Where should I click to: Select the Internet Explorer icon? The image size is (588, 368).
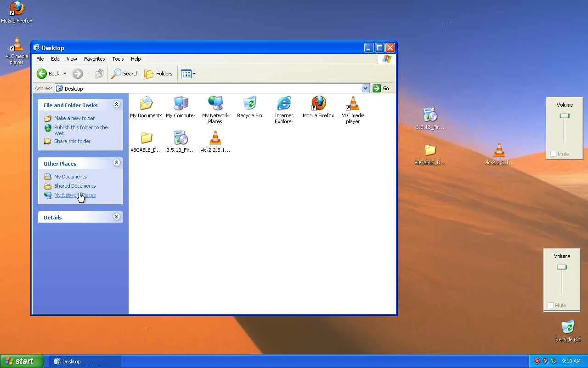tap(284, 110)
